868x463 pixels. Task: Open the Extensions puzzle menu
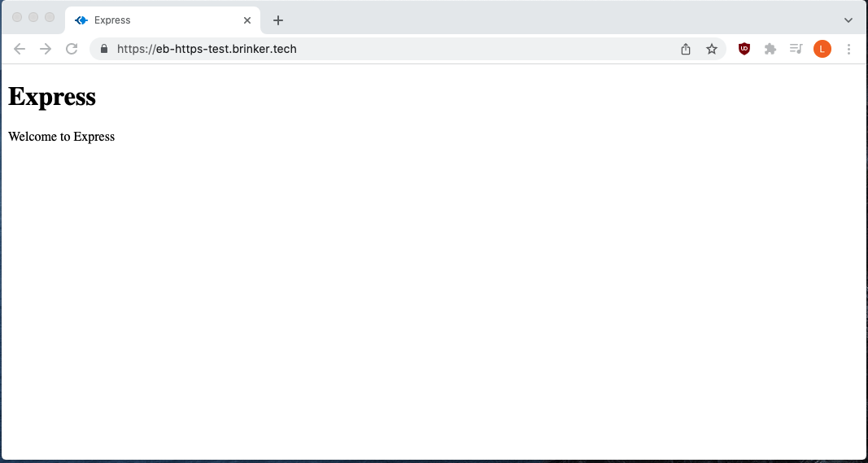[x=770, y=50]
